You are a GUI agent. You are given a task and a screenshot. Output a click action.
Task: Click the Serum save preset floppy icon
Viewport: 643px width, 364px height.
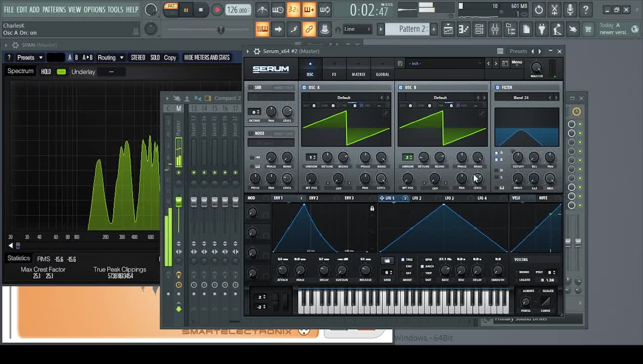[400, 63]
